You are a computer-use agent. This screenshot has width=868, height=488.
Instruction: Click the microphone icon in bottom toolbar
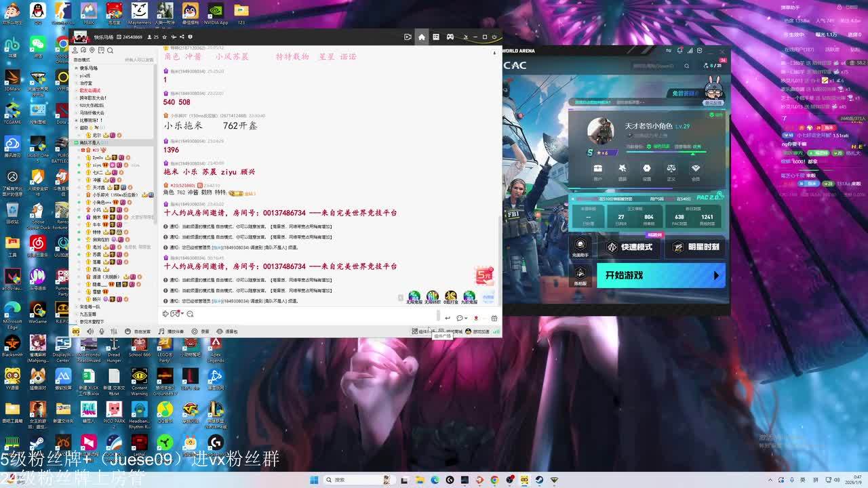[x=101, y=331]
